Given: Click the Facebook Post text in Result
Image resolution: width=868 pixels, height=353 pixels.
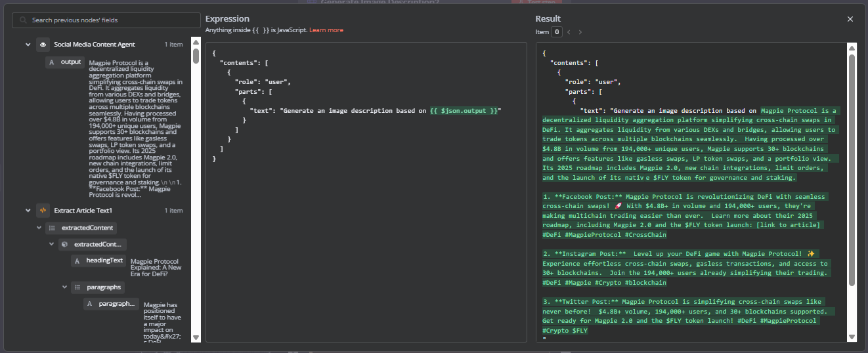Looking at the screenshot, I should click(685, 215).
